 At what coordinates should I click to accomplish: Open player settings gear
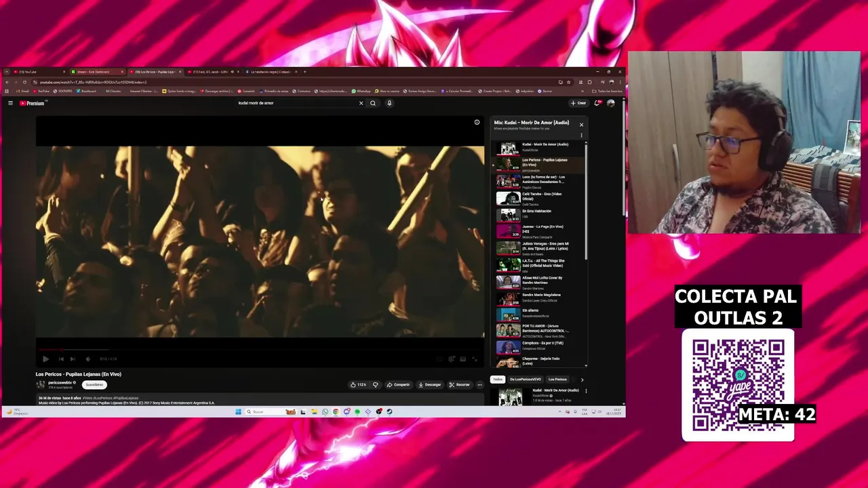[x=451, y=359]
